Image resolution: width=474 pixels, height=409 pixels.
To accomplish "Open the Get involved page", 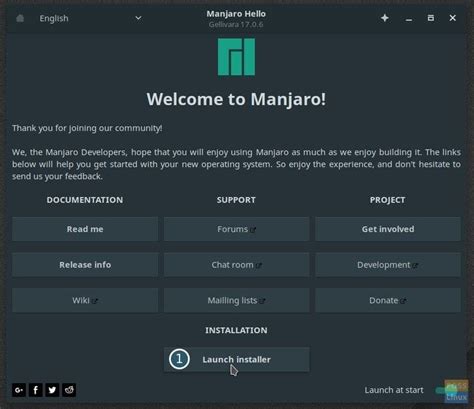I will click(x=388, y=229).
